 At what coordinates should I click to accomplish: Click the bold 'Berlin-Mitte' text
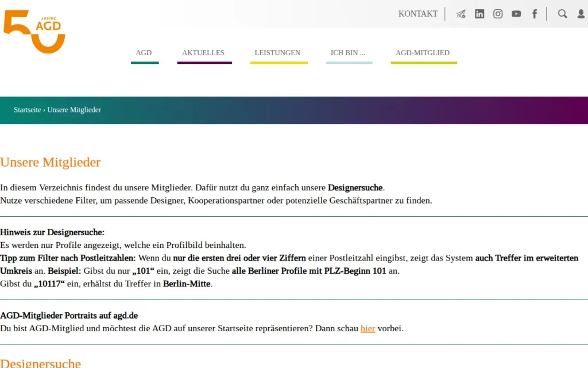pos(187,283)
